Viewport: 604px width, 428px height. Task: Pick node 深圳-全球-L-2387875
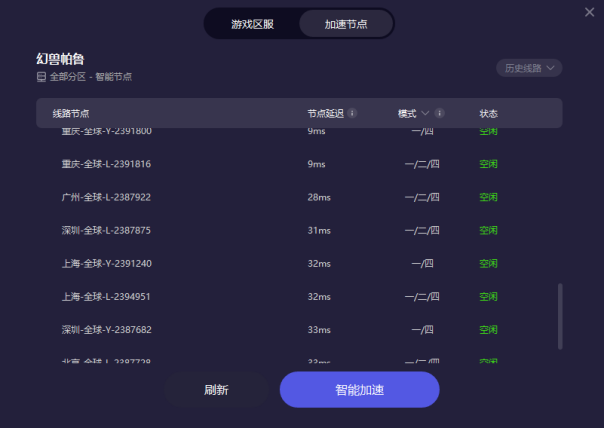click(x=106, y=230)
